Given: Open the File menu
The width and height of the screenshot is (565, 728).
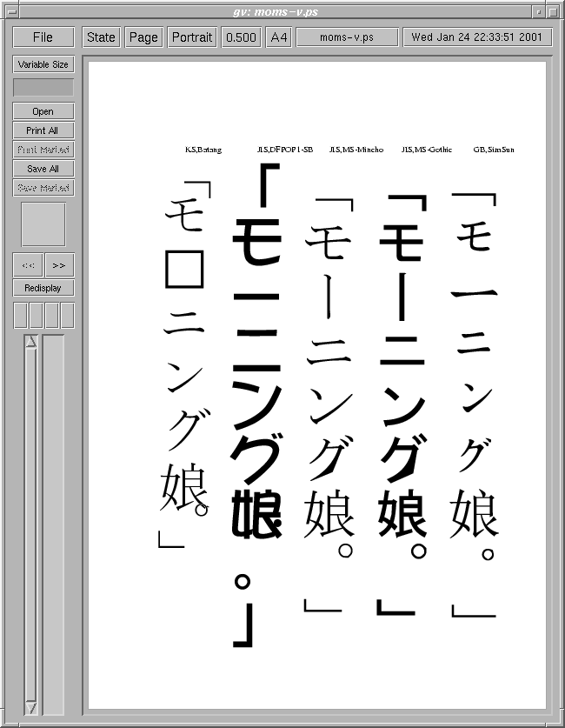Looking at the screenshot, I should tap(43, 37).
